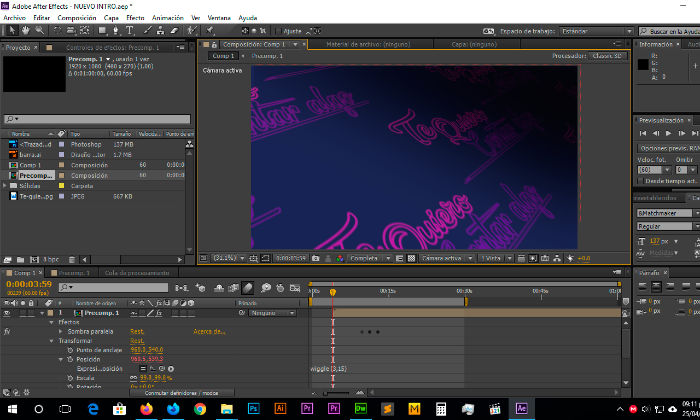Toggle Escala stopwatch
700x420 pixels.
[70, 378]
